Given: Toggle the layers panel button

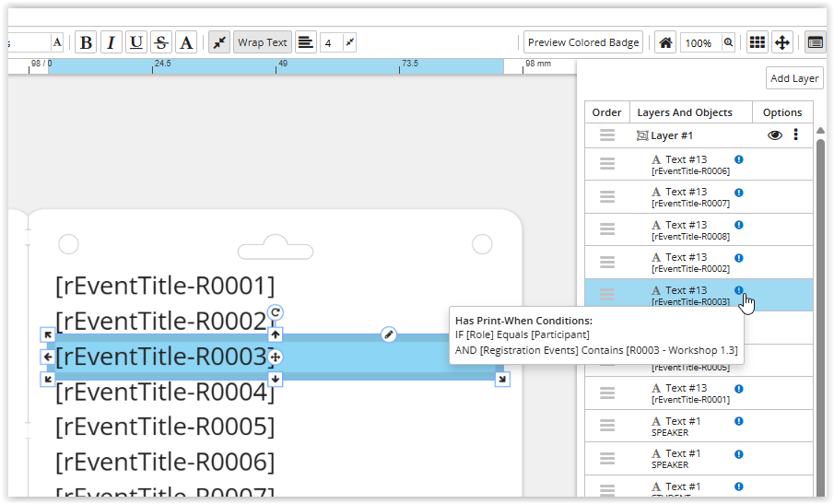Looking at the screenshot, I should [815, 42].
